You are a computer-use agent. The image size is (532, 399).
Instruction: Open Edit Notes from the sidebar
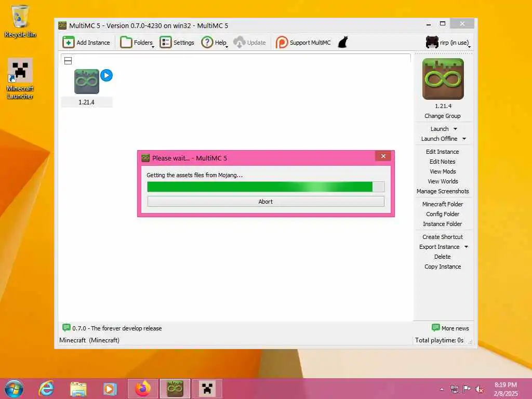point(443,162)
